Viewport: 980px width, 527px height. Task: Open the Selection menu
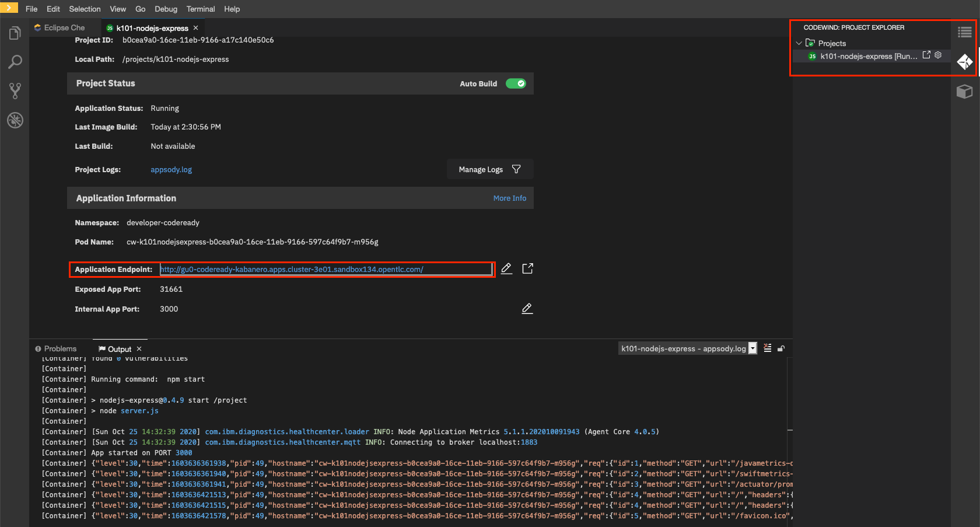(85, 9)
